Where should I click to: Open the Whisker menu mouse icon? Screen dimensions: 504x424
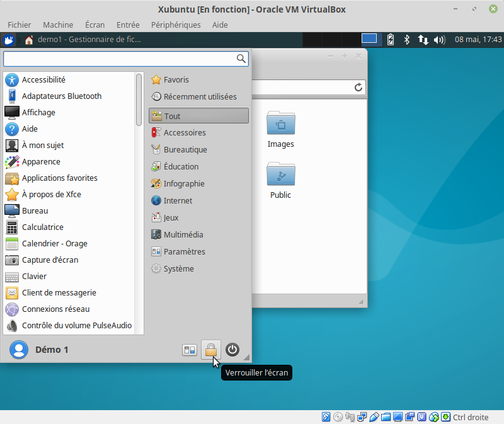point(9,40)
